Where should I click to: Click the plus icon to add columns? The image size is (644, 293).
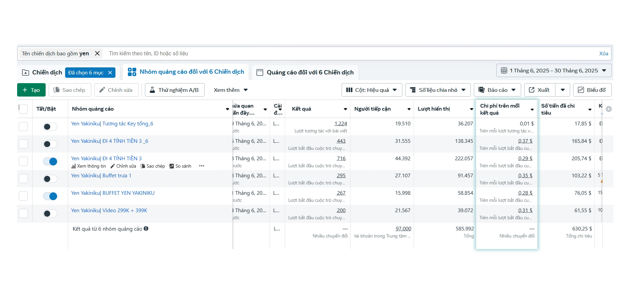click(608, 109)
